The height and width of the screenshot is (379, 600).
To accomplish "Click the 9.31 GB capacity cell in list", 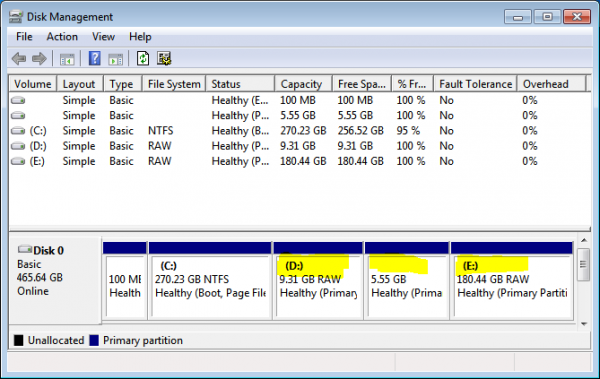I will [298, 146].
